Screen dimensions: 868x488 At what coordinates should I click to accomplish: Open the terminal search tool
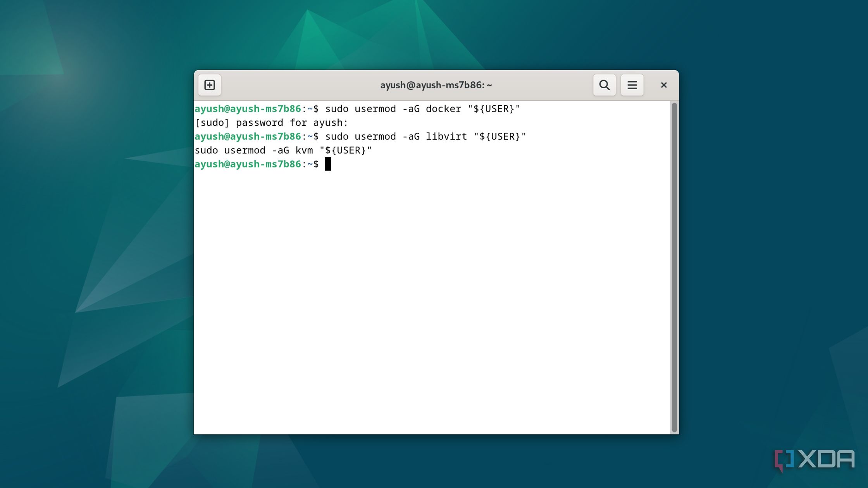[604, 85]
